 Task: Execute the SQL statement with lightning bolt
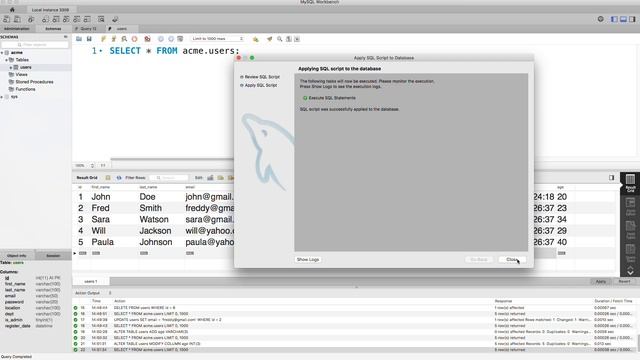coord(103,39)
